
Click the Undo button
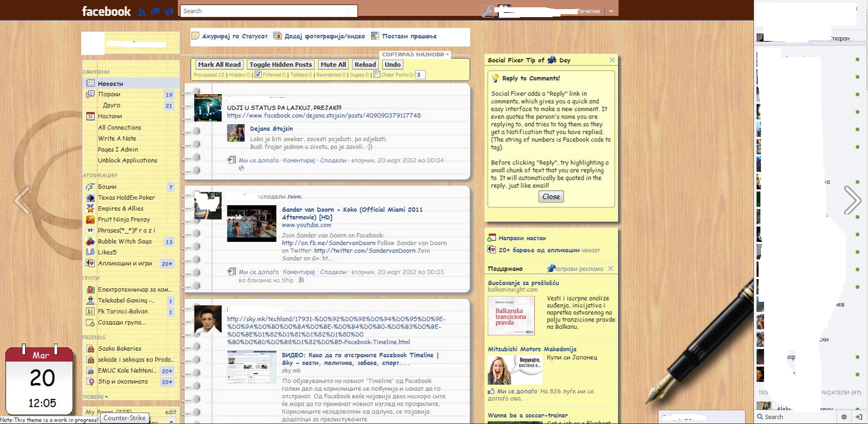click(392, 65)
